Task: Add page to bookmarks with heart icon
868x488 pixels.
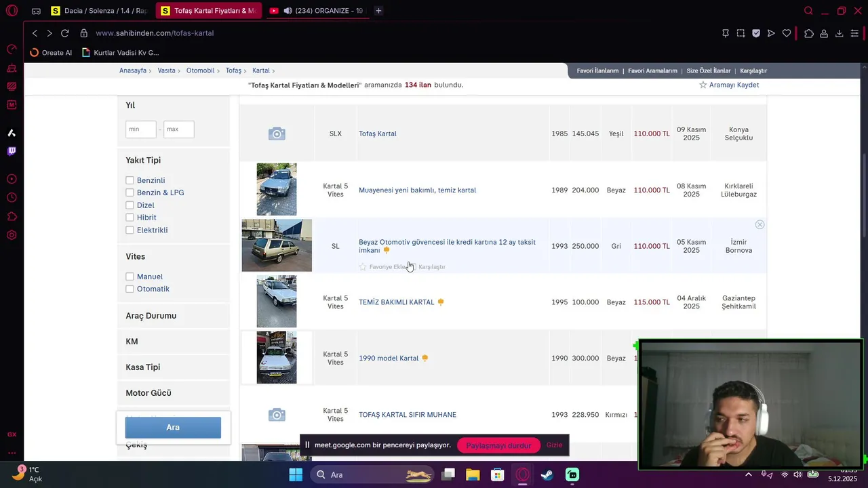Action: tap(787, 33)
